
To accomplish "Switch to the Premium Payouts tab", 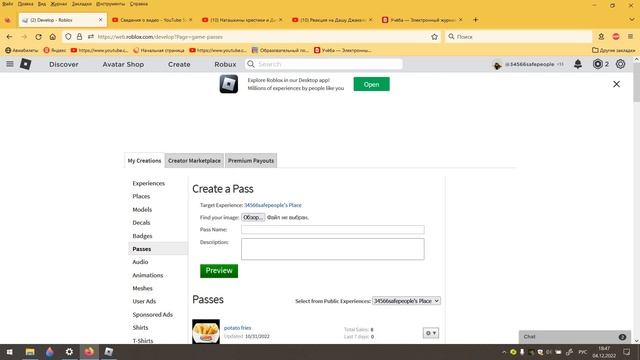I will (x=251, y=160).
